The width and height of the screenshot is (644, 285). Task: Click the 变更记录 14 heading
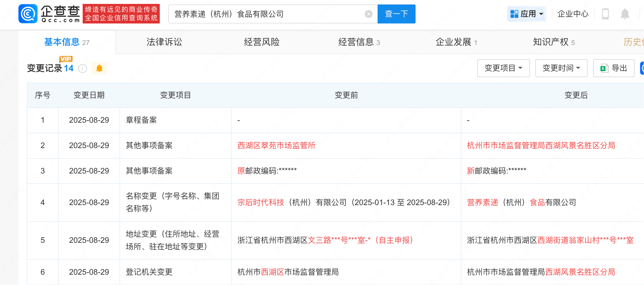50,68
